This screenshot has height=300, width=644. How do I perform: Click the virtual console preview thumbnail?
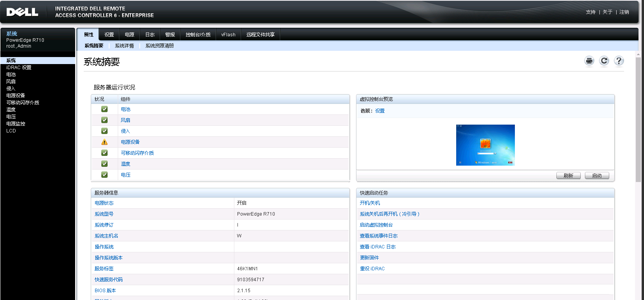(x=486, y=145)
